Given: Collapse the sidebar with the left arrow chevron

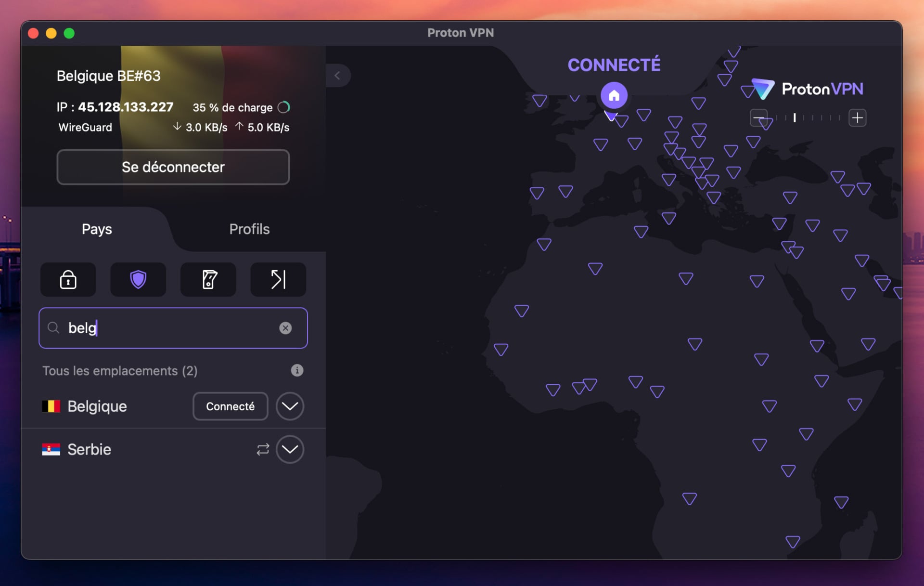Looking at the screenshot, I should (x=338, y=76).
